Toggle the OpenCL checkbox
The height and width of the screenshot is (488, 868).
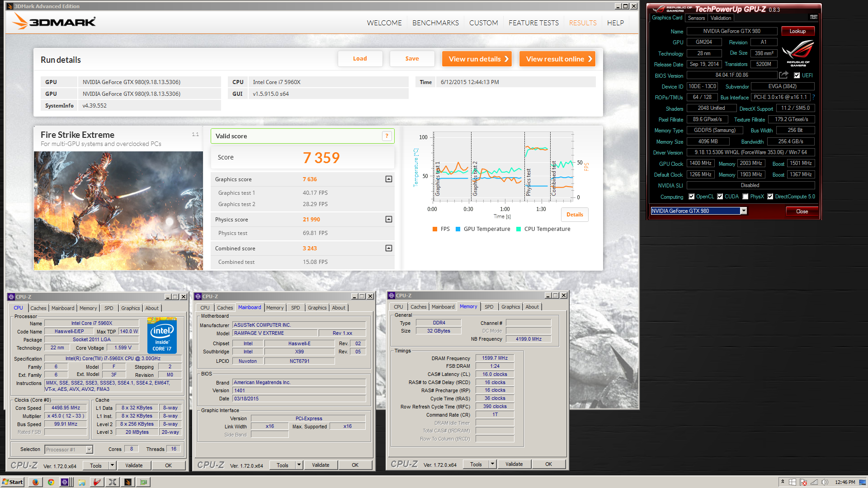pos(691,197)
